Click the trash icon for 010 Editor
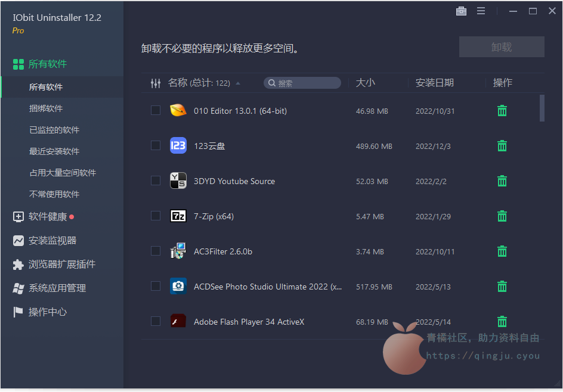The height and width of the screenshot is (392, 563). (502, 111)
